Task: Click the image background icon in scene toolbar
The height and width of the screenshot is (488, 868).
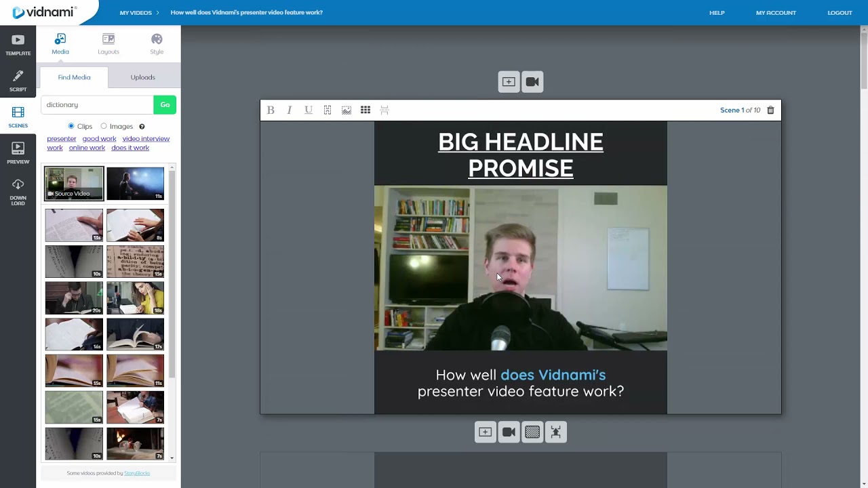Action: coord(347,110)
